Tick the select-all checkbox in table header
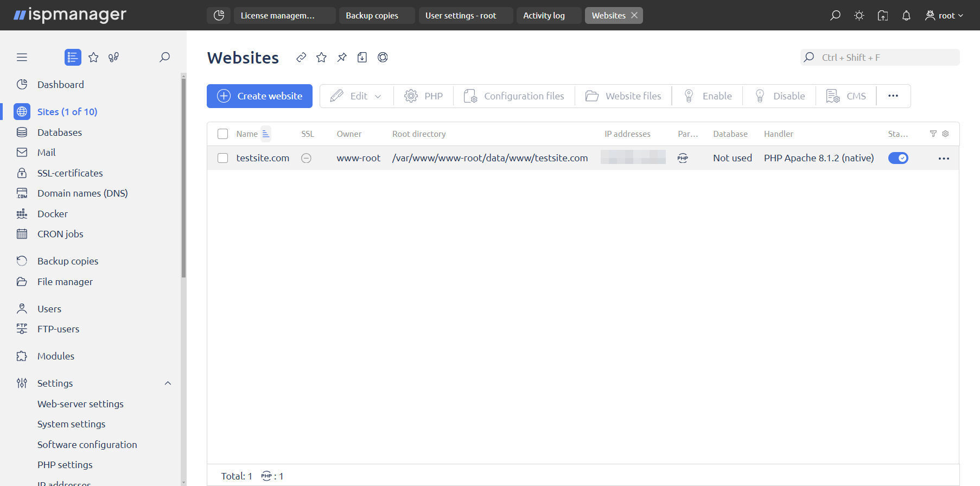The image size is (980, 486). coord(222,134)
